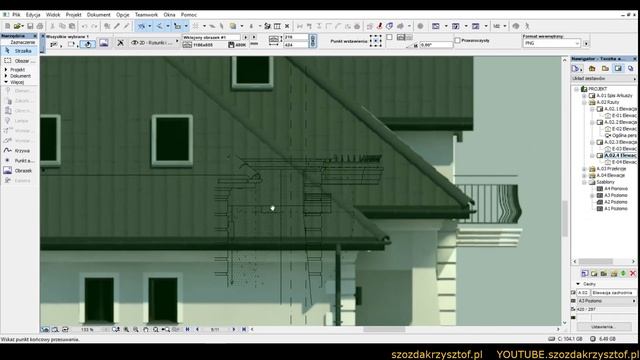The image size is (640, 360).
Task: Click the canvas vertical scrollbar thumb
Action: click(x=565, y=218)
